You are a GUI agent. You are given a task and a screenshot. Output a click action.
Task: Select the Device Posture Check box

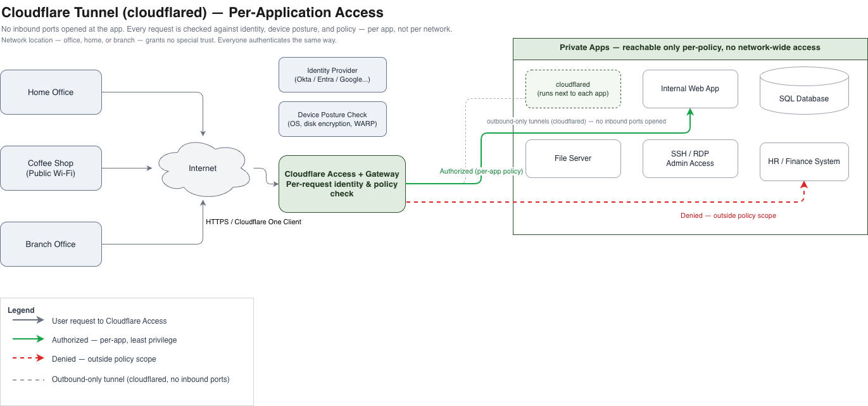point(332,119)
